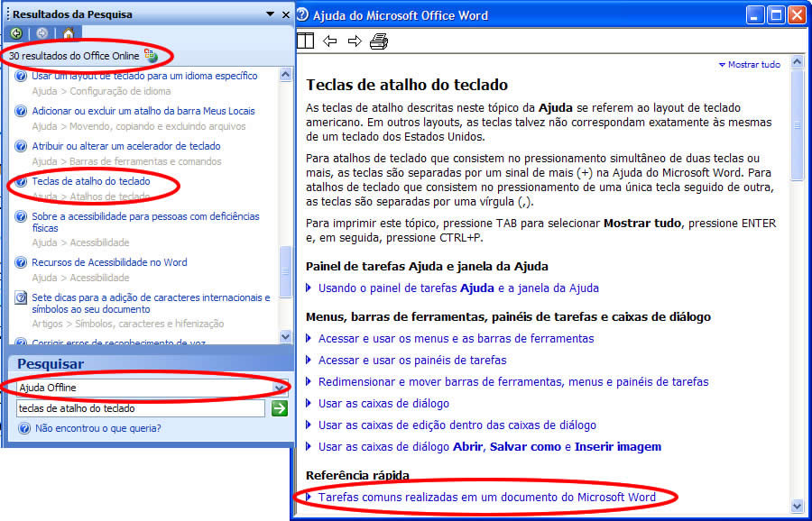Click 'Mostrar tudo' to expand all topics
812x521 pixels.
750,65
